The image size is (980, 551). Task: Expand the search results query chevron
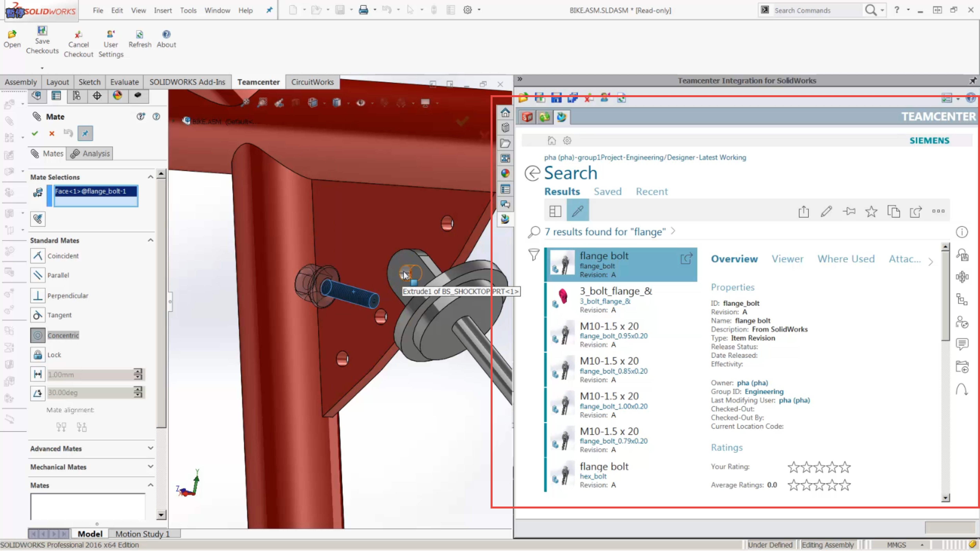(673, 231)
